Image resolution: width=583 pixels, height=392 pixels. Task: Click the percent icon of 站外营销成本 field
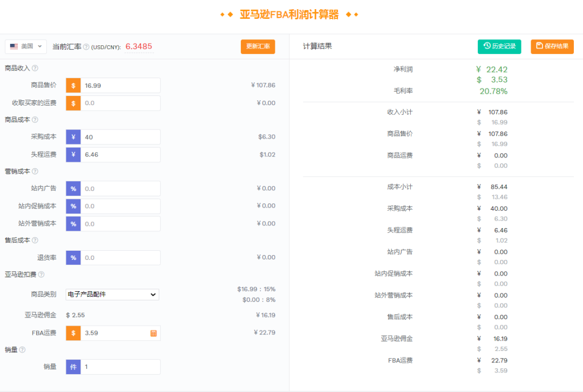click(x=73, y=224)
